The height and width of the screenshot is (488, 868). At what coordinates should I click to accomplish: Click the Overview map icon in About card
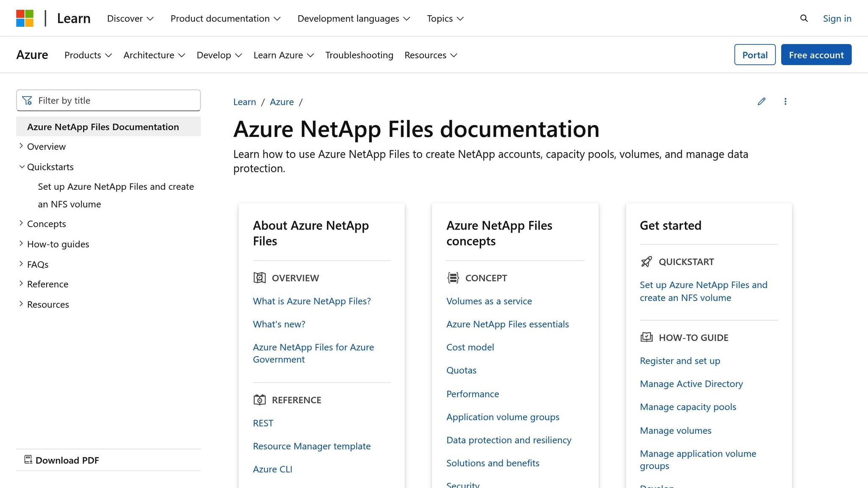(x=259, y=277)
